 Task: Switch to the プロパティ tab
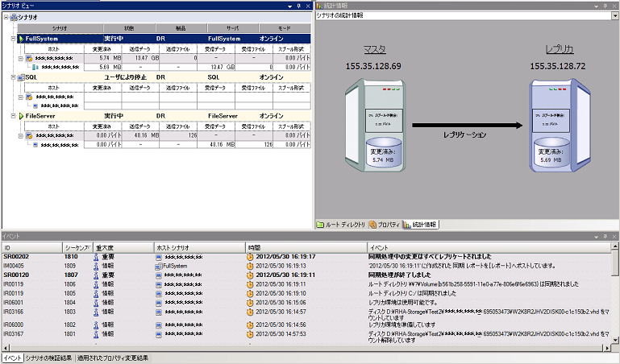(385, 223)
